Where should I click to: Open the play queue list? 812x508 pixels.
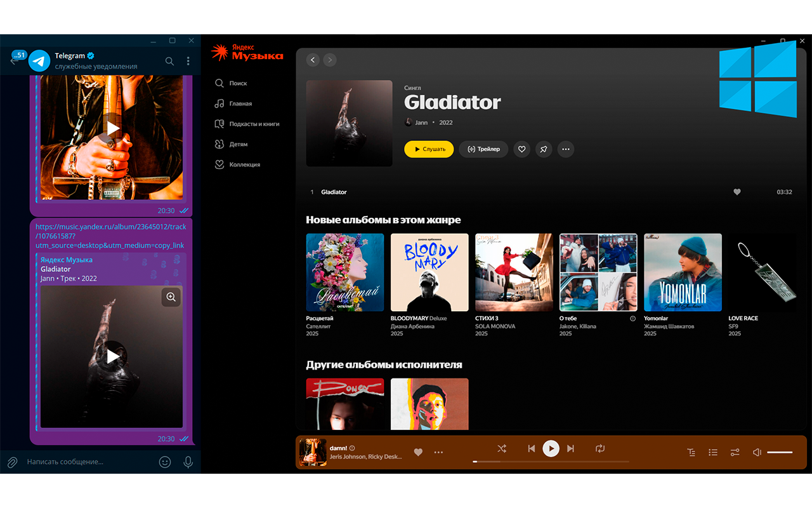pyautogui.click(x=713, y=452)
